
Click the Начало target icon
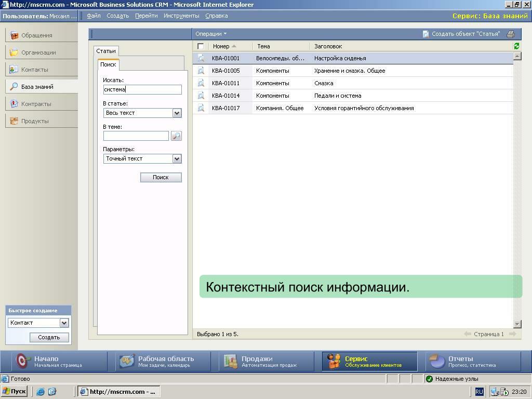point(23,362)
